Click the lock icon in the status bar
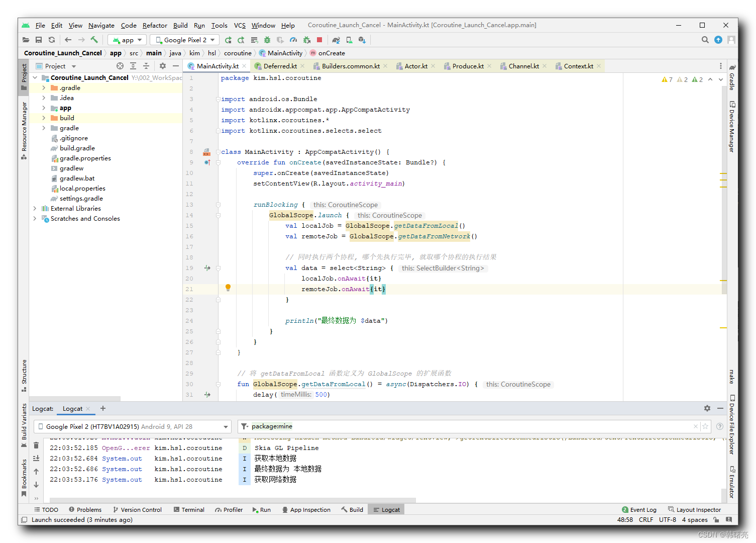Viewport: 756px width, 543px height. 716,520
